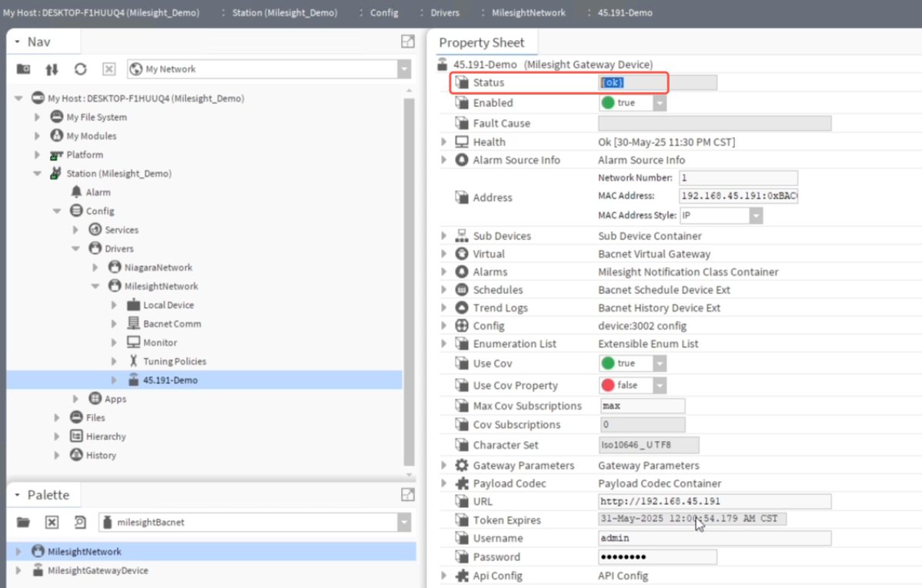The width and height of the screenshot is (922, 588).
Task: Collapse the MilesightNetwork tree node
Action: point(95,286)
